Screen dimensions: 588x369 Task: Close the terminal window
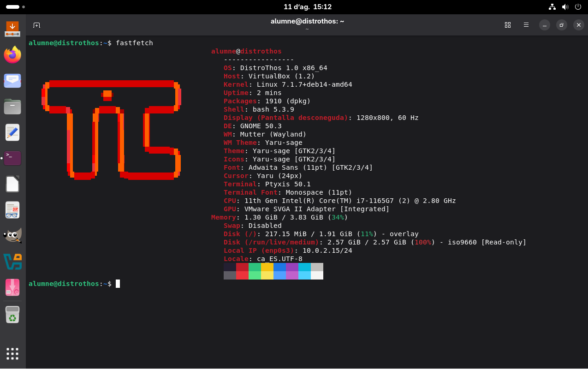pos(579,25)
